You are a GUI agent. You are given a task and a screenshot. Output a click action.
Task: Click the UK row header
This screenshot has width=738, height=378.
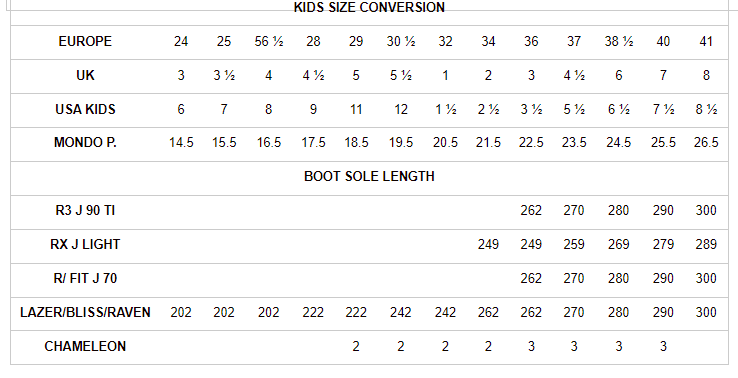(85, 75)
